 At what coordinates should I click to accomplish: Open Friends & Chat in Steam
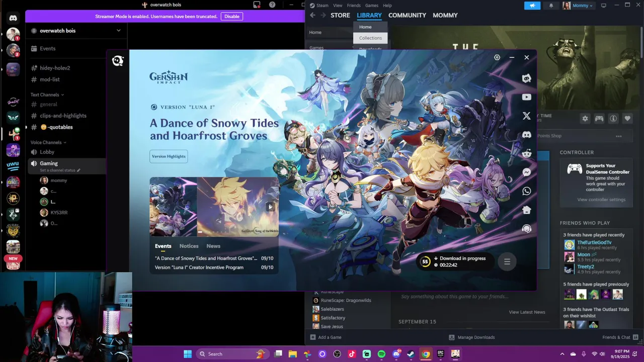click(x=620, y=337)
